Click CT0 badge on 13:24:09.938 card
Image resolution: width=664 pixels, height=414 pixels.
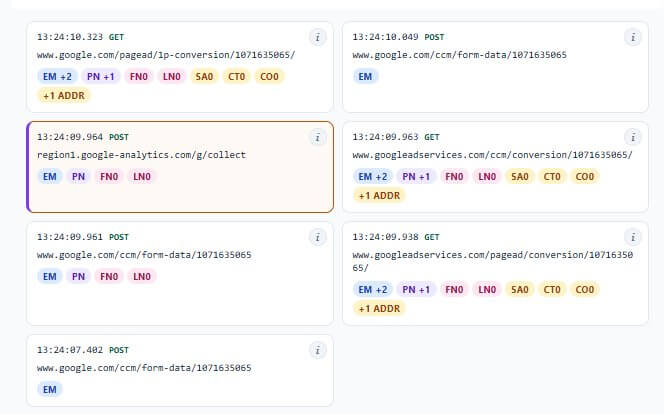[552, 290]
